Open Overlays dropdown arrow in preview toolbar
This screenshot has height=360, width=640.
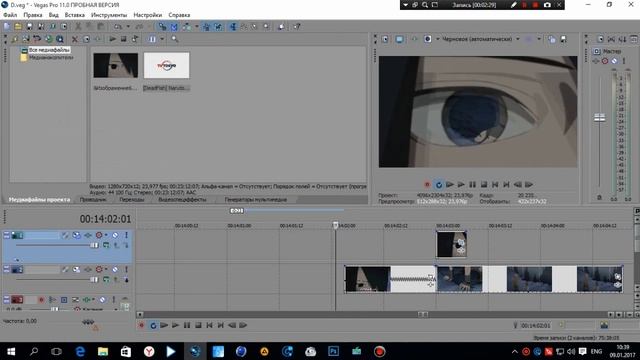[539, 39]
